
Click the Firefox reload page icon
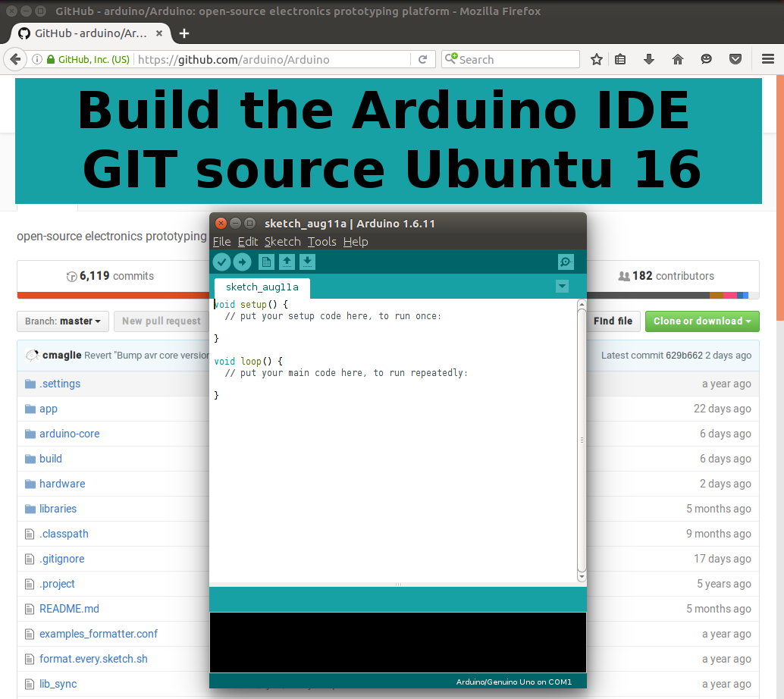pyautogui.click(x=422, y=59)
